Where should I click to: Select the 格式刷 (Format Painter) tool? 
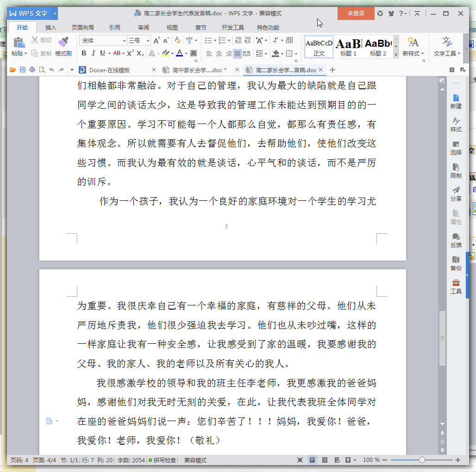(x=63, y=47)
